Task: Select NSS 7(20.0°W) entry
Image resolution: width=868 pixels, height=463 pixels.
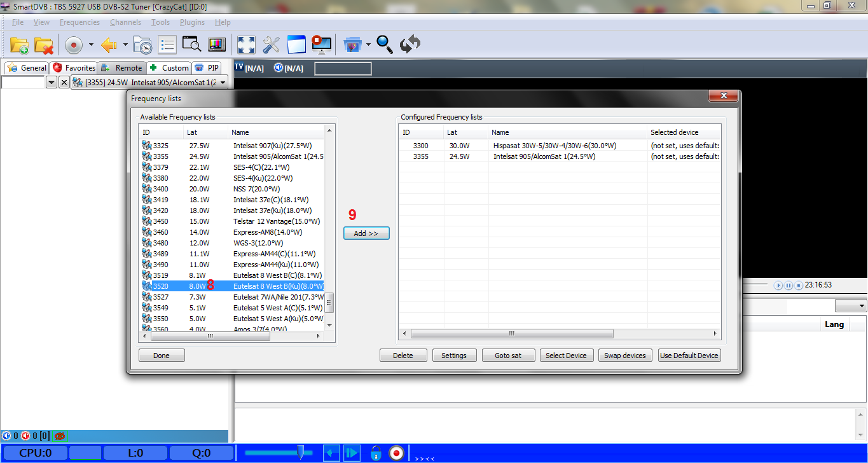Action: (231, 189)
